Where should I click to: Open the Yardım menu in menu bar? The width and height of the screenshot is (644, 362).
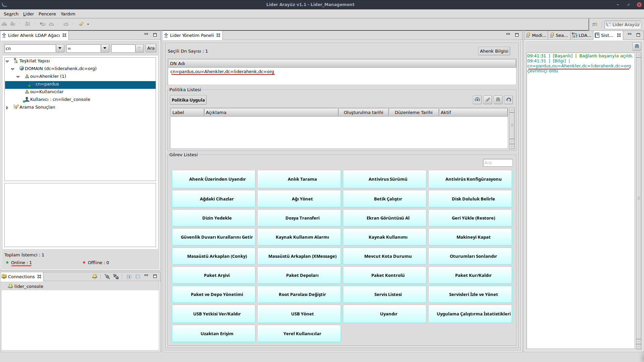68,14
